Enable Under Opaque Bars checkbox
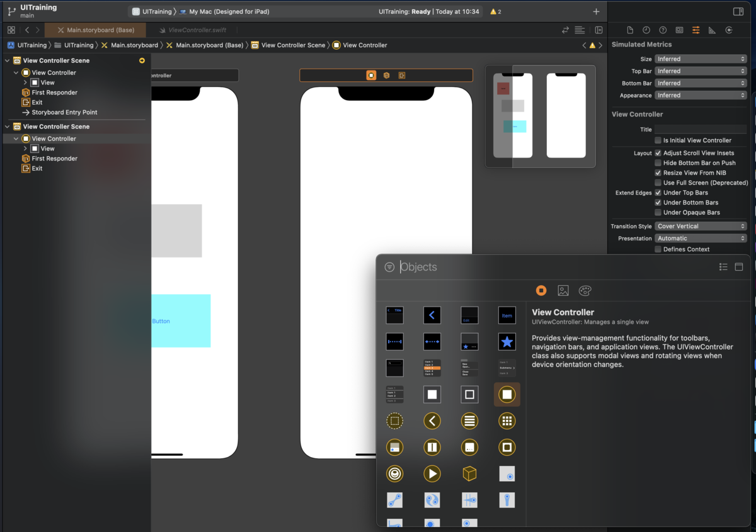 [x=658, y=212]
